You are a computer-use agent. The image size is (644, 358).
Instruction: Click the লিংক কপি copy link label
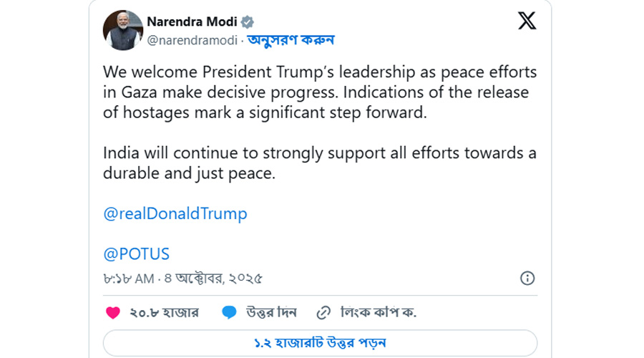point(379,312)
